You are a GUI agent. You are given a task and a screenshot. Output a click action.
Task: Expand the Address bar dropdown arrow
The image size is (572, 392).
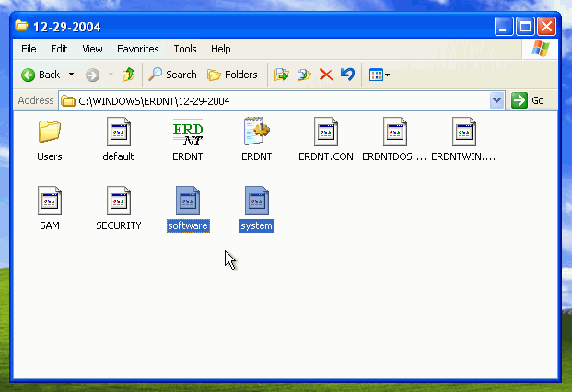496,100
